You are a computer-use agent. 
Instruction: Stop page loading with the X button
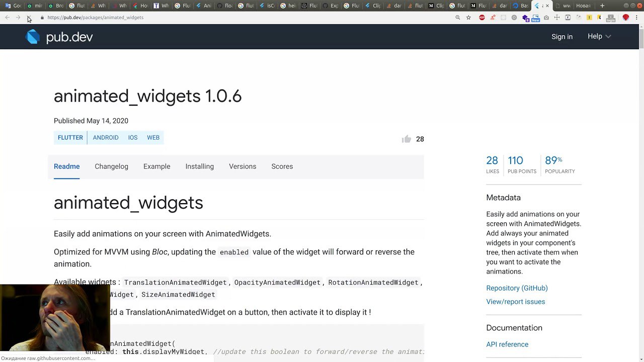click(x=29, y=18)
